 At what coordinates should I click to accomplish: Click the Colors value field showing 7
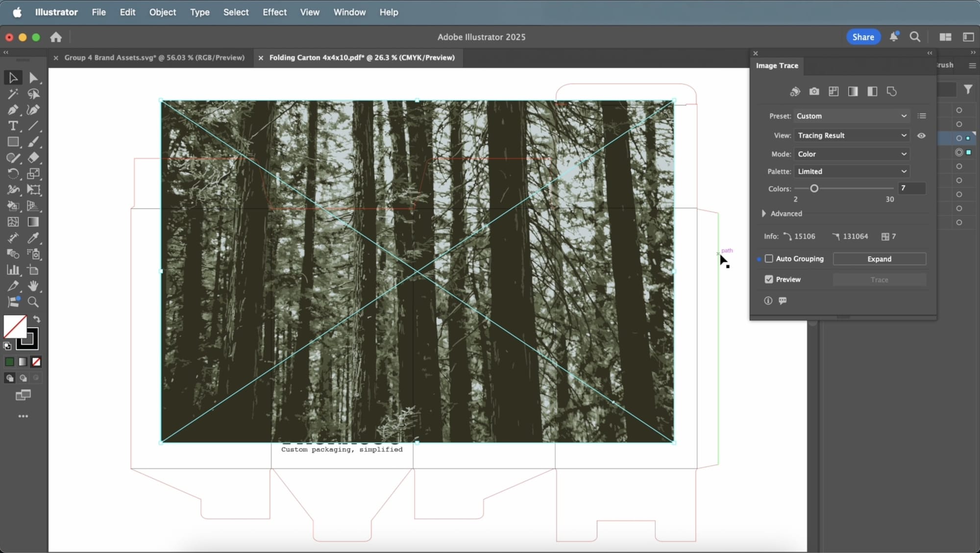(x=911, y=189)
